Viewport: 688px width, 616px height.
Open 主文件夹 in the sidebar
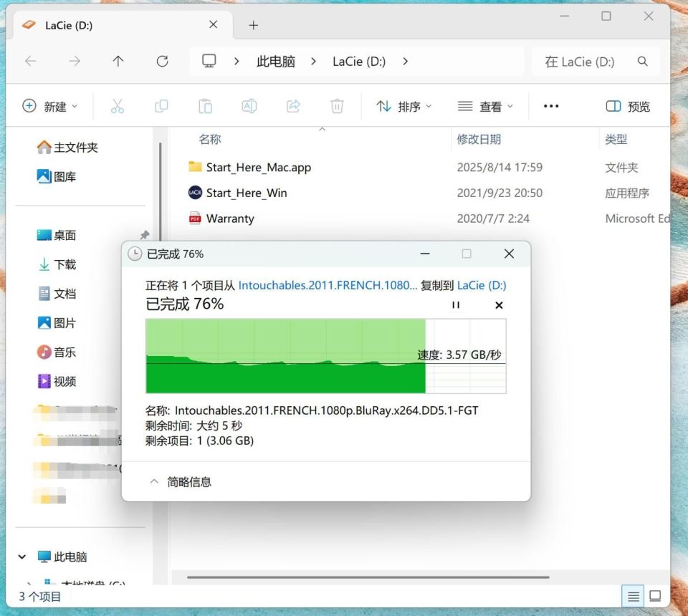coord(67,148)
